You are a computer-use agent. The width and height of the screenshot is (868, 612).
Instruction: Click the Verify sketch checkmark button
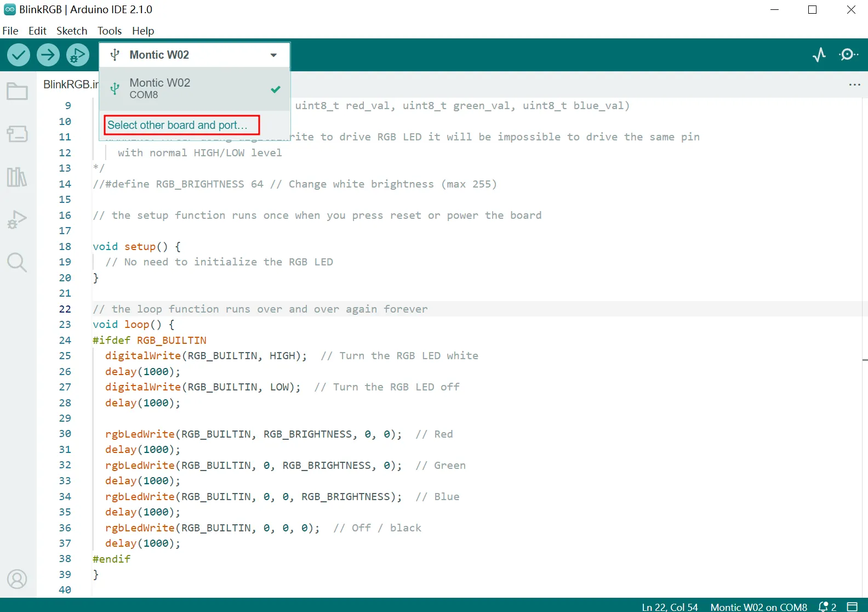(x=19, y=55)
